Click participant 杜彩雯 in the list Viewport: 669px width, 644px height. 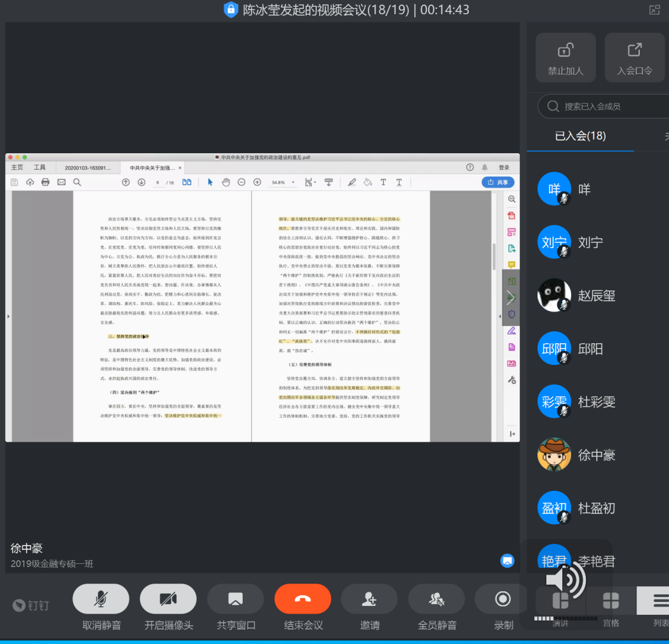596,402
